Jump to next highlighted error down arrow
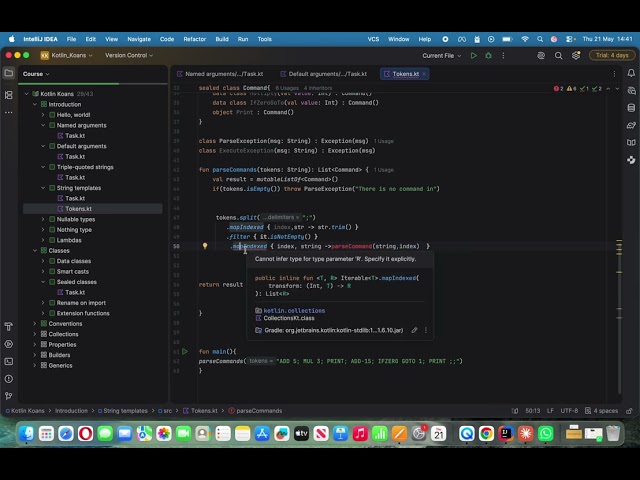The height and width of the screenshot is (480, 640). click(617, 89)
